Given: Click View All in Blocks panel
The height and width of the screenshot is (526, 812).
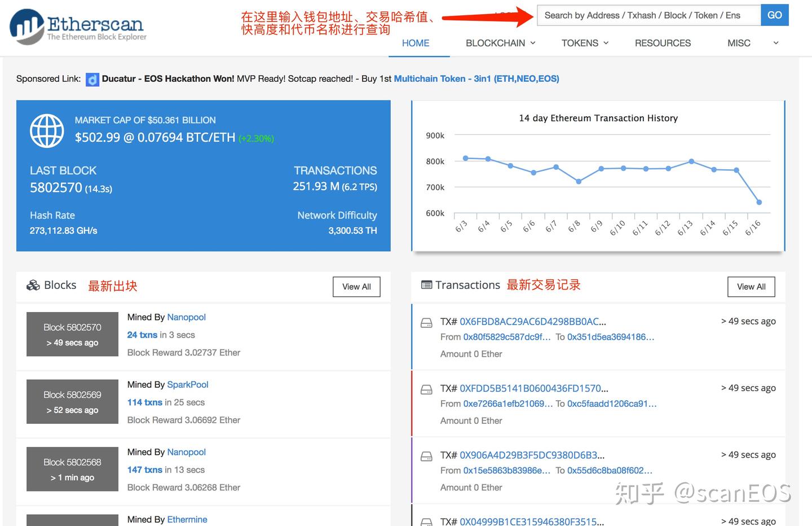Looking at the screenshot, I should (356, 287).
